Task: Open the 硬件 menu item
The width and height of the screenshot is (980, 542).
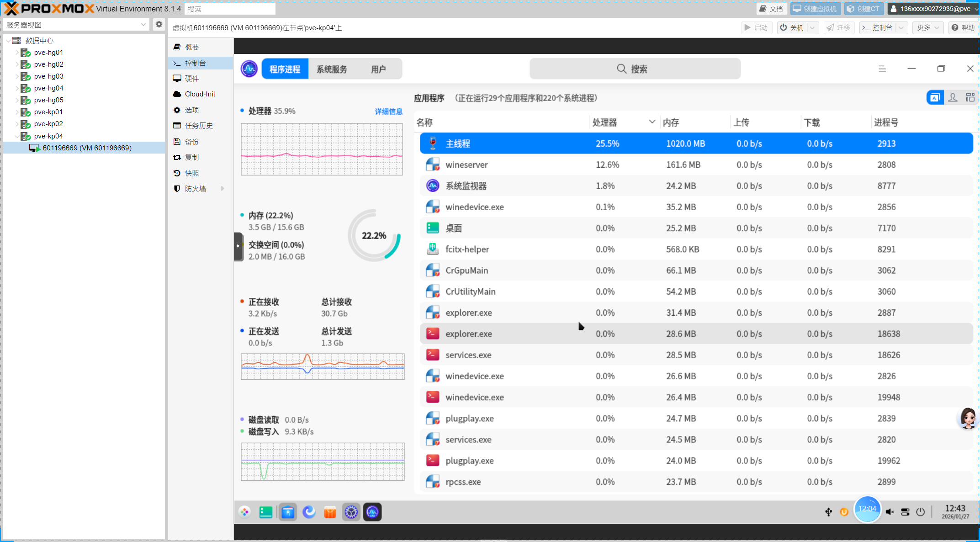Action: pyautogui.click(x=200, y=79)
